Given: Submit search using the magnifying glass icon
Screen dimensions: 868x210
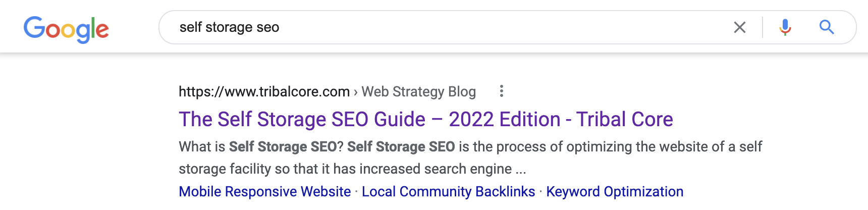Looking at the screenshot, I should pos(826,27).
